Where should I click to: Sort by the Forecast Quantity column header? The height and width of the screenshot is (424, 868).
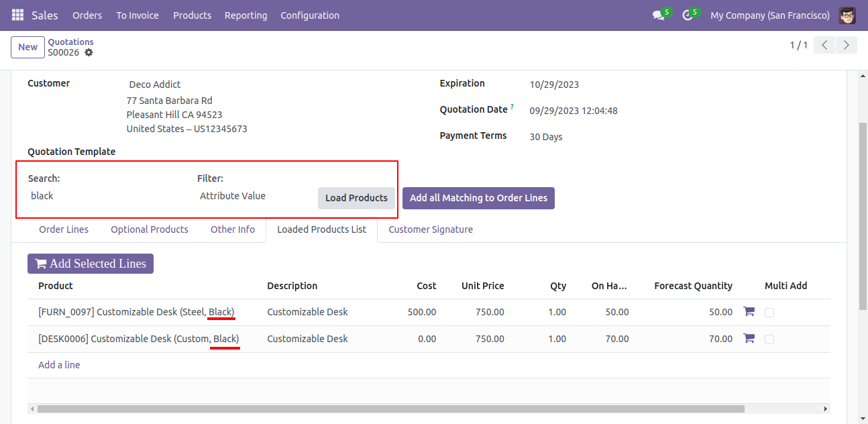(694, 286)
